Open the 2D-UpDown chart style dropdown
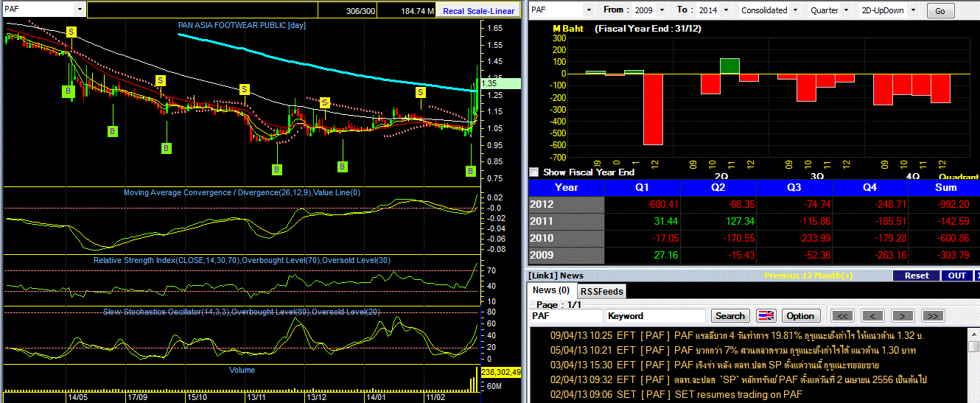Viewport: 980px width, 403px height. coord(914,10)
